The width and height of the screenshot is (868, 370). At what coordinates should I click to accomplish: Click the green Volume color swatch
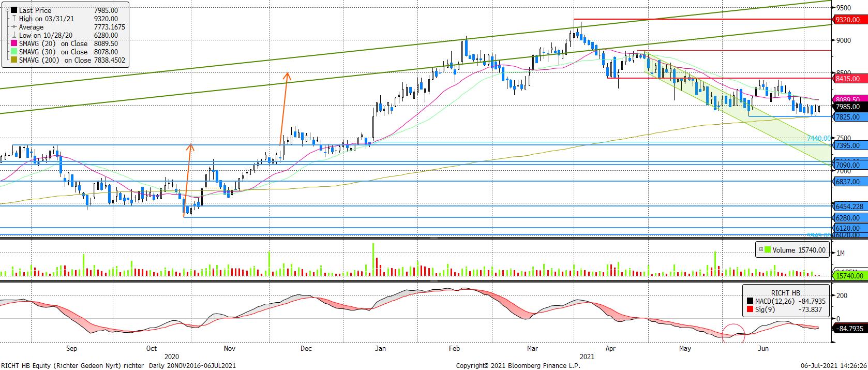(x=768, y=250)
